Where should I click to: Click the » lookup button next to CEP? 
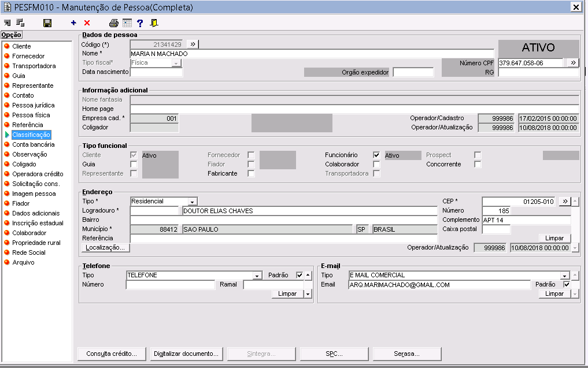pyautogui.click(x=565, y=201)
